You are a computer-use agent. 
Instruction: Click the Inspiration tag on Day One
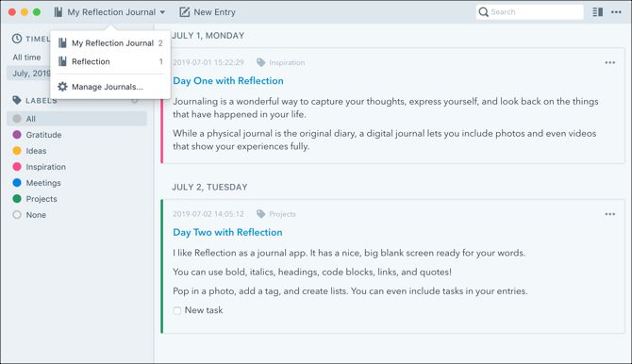287,62
